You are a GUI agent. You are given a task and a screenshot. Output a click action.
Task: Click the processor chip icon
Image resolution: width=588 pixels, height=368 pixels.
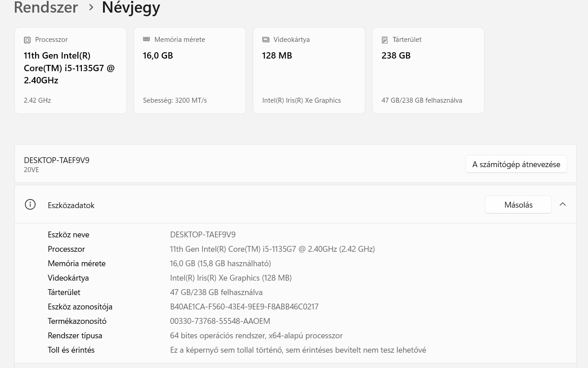pos(27,40)
